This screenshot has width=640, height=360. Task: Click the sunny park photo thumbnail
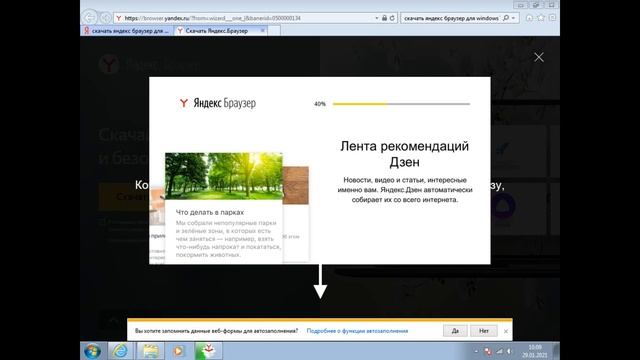[x=224, y=176]
